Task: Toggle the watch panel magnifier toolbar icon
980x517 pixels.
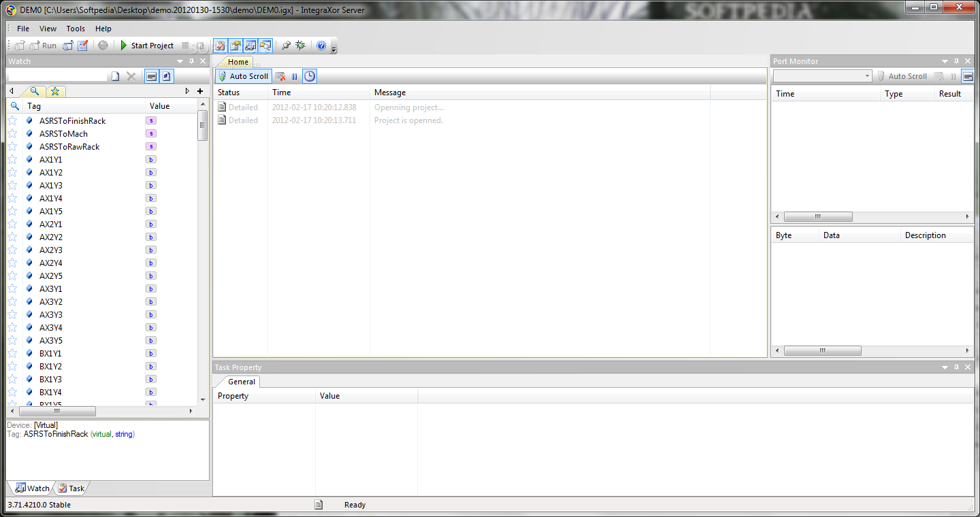Action: tap(265, 46)
